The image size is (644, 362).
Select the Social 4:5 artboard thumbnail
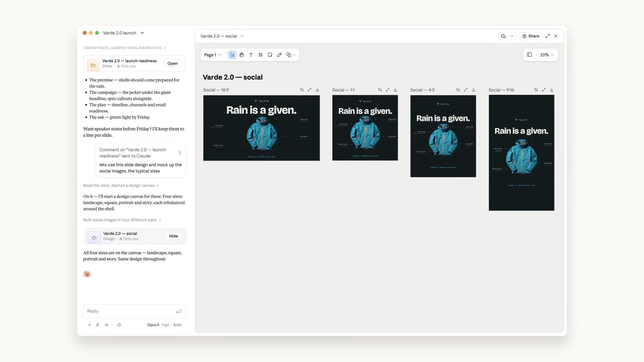443,136
